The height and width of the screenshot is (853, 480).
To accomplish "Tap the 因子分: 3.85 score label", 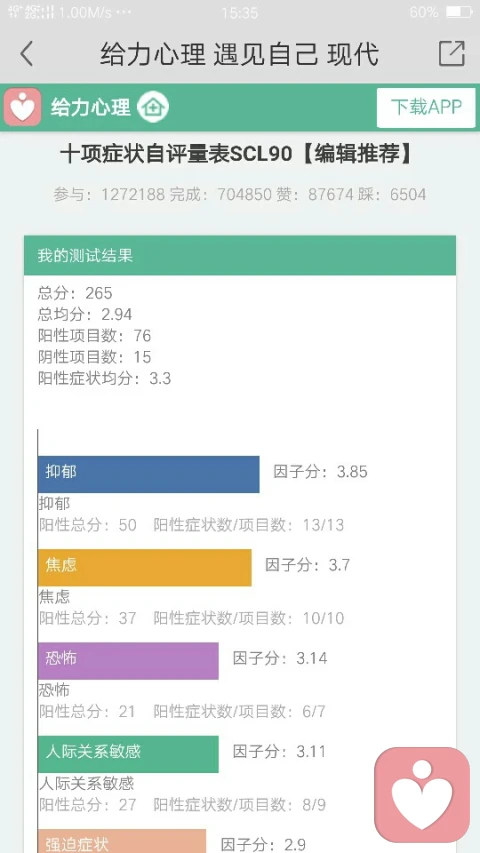I will tap(321, 472).
